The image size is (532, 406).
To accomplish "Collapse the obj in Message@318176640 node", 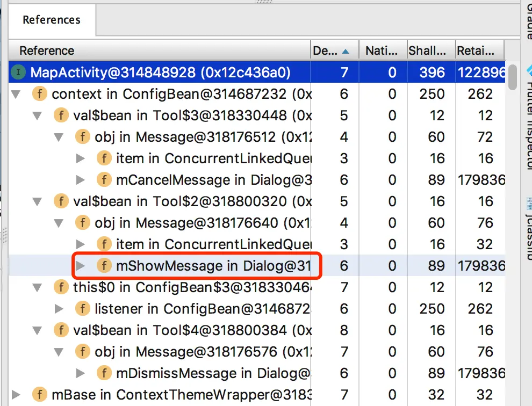I will pyautogui.click(x=59, y=223).
